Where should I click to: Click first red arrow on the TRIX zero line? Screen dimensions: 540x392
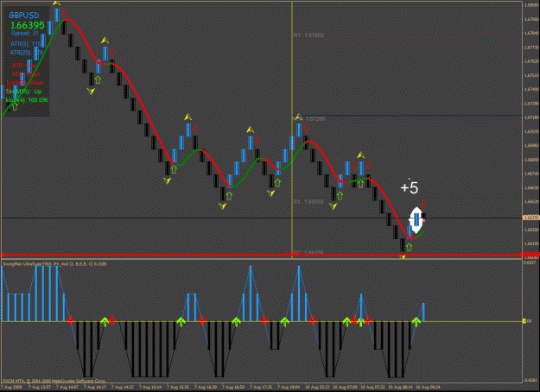70,320
